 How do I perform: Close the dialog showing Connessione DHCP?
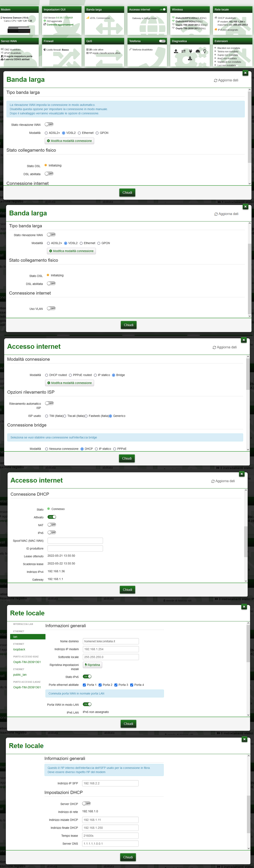pyautogui.click(x=242, y=474)
